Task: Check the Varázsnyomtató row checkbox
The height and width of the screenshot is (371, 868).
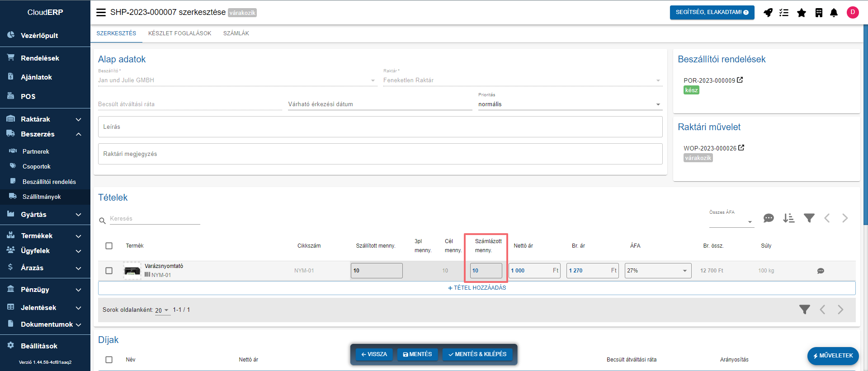Action: coord(109,271)
